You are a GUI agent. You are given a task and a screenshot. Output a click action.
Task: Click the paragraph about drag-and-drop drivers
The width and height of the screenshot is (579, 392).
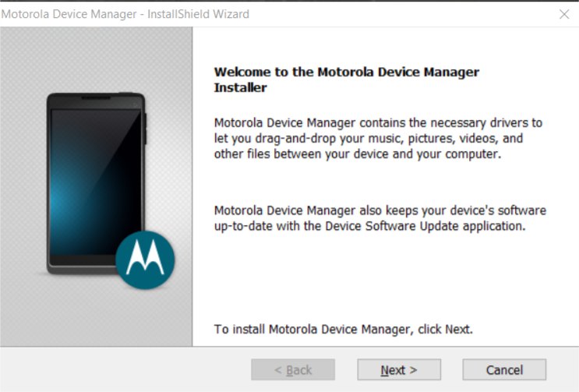point(378,139)
